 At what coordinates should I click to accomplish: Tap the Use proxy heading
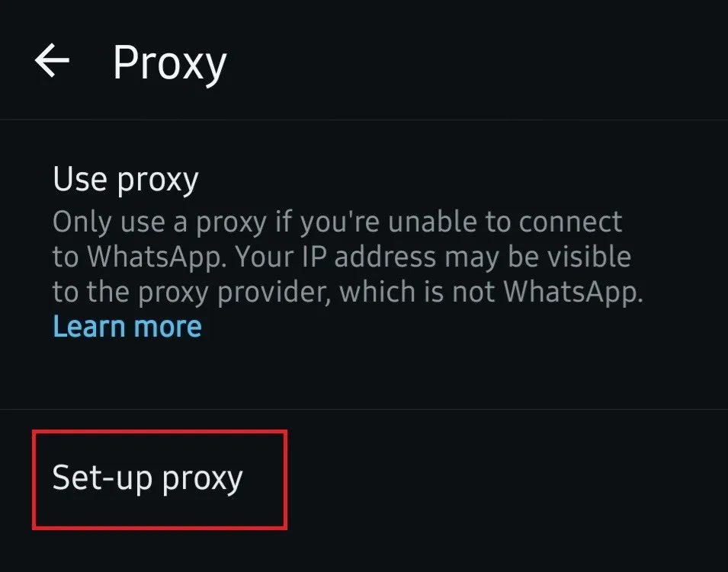pyautogui.click(x=126, y=180)
